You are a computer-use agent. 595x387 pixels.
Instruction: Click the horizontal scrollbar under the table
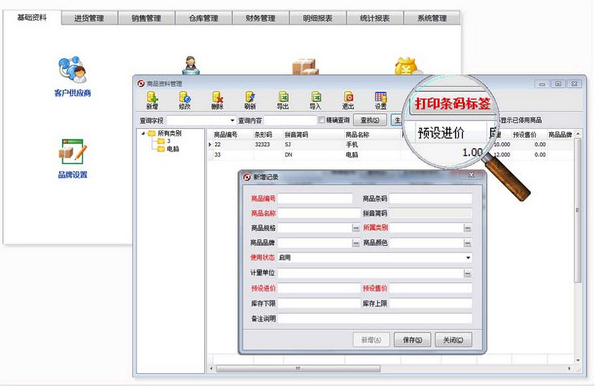pos(298,368)
